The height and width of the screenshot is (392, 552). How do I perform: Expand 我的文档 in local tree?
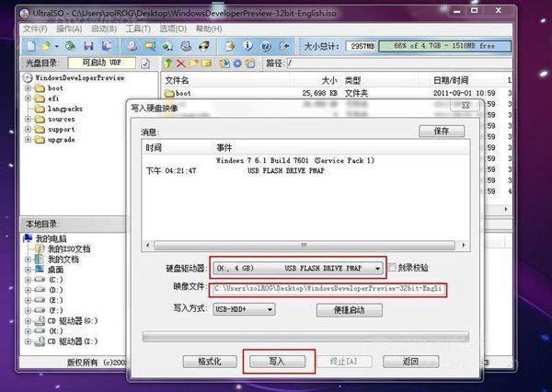(x=28, y=259)
